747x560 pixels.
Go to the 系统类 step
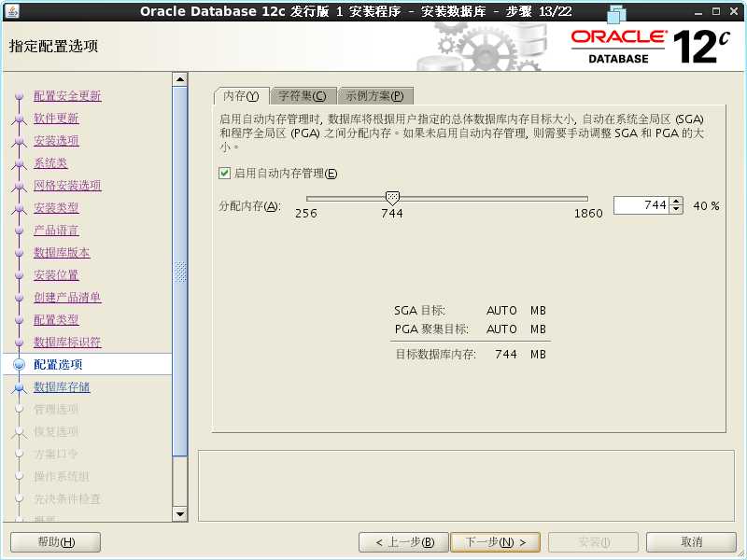point(50,162)
